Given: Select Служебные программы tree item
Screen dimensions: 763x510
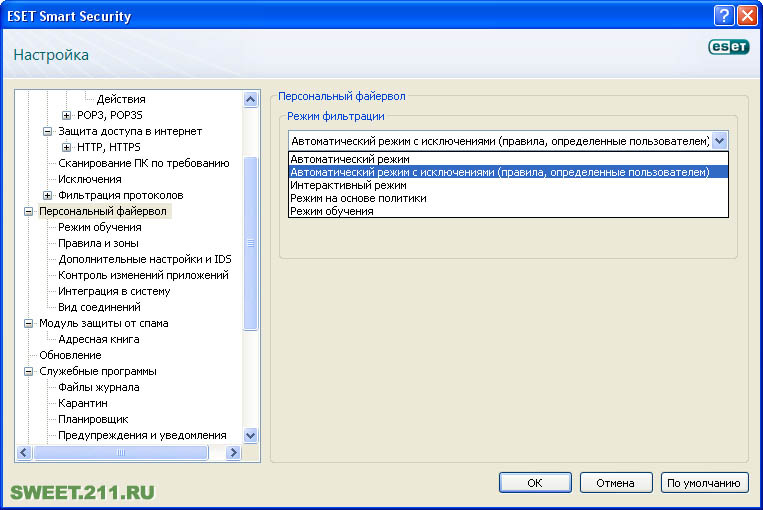Looking at the screenshot, I should (98, 372).
